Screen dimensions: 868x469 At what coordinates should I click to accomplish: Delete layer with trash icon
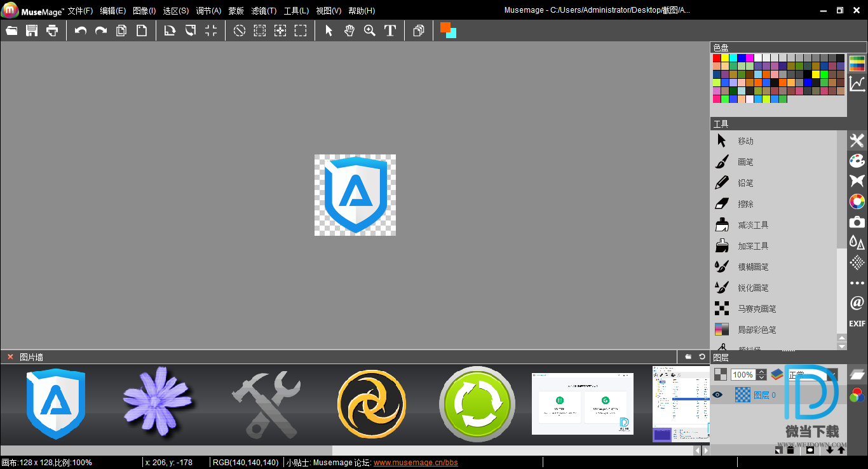point(790,450)
